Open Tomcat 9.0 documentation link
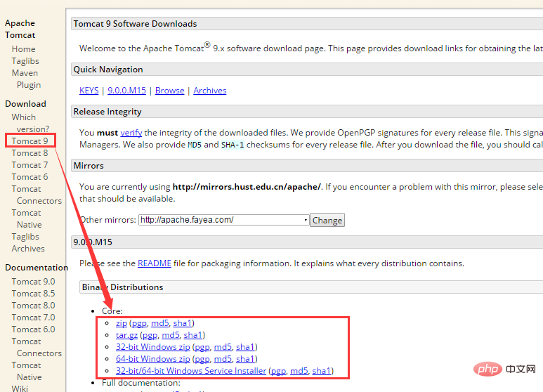Screen dimensions: 543x392 [33, 282]
